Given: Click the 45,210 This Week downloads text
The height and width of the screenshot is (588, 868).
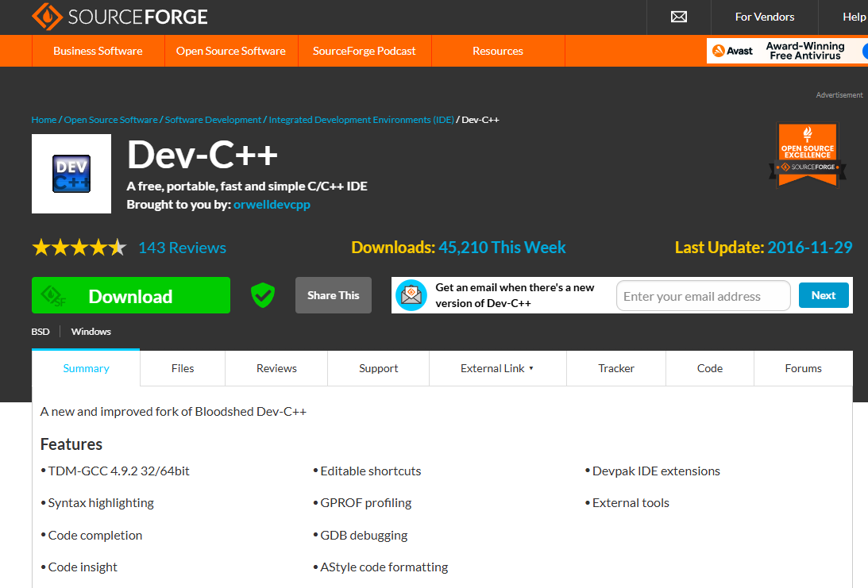Looking at the screenshot, I should [502, 248].
